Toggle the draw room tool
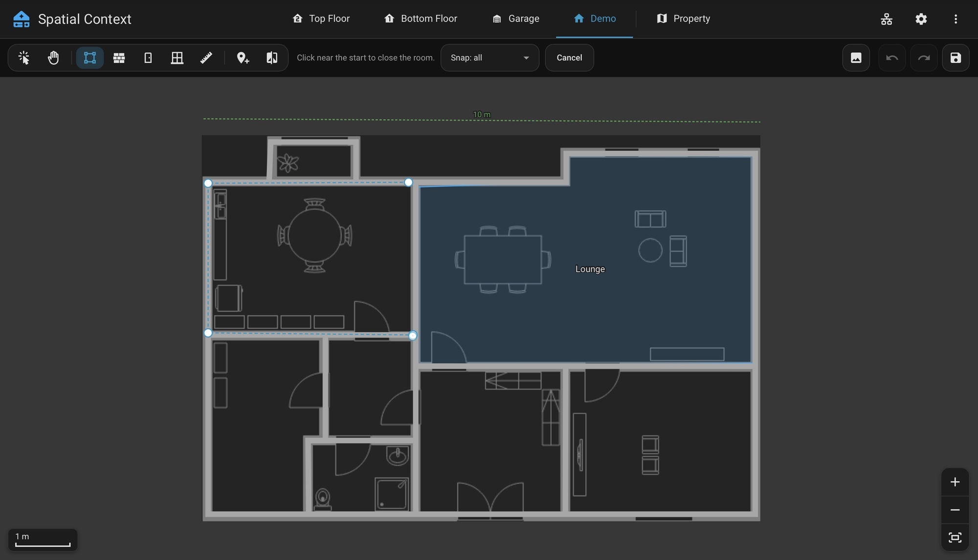The height and width of the screenshot is (560, 978). (x=90, y=58)
